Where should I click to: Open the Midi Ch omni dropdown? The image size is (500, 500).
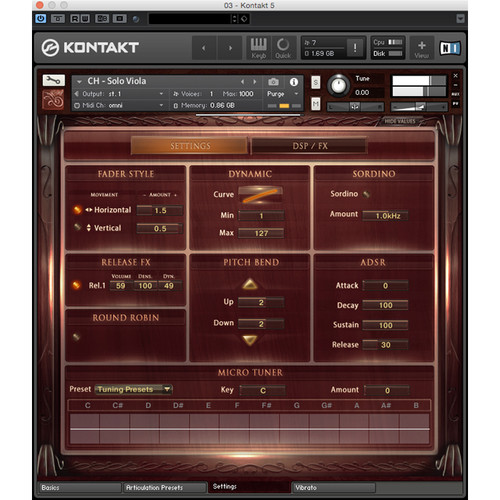coord(119,105)
